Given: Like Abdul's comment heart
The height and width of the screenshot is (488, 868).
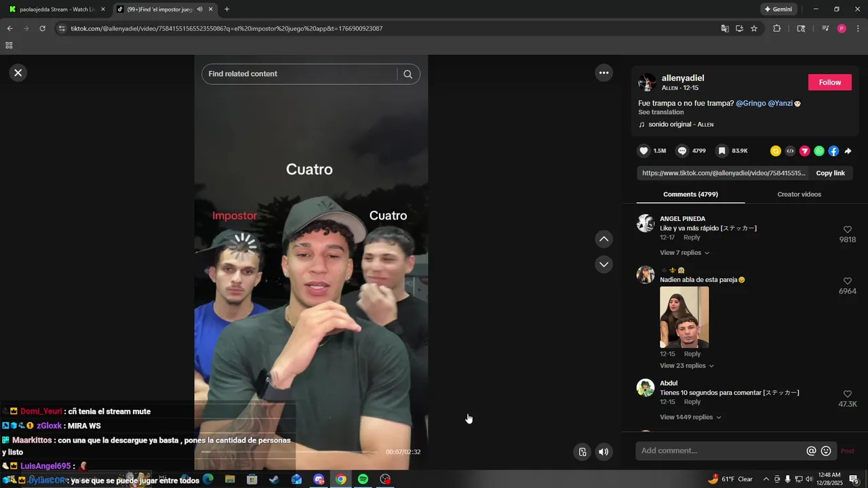Looking at the screenshot, I should click(848, 394).
